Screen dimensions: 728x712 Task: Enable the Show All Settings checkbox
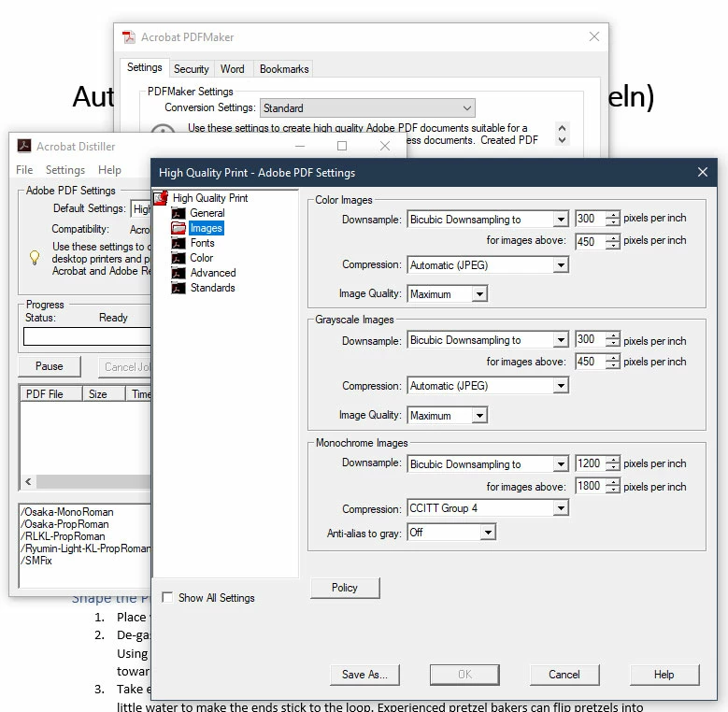point(167,597)
